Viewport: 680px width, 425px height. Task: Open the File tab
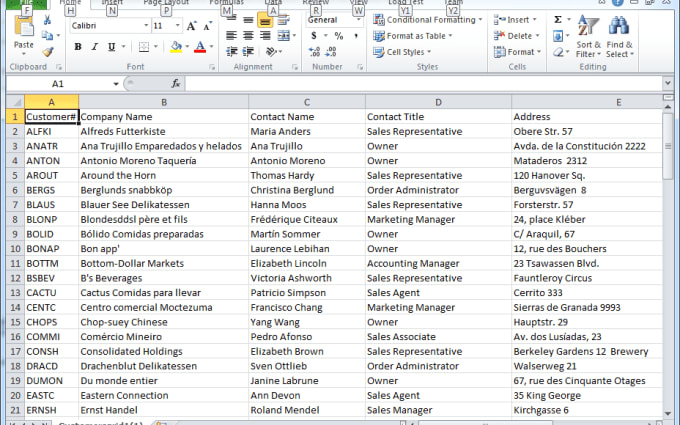pos(27,3)
